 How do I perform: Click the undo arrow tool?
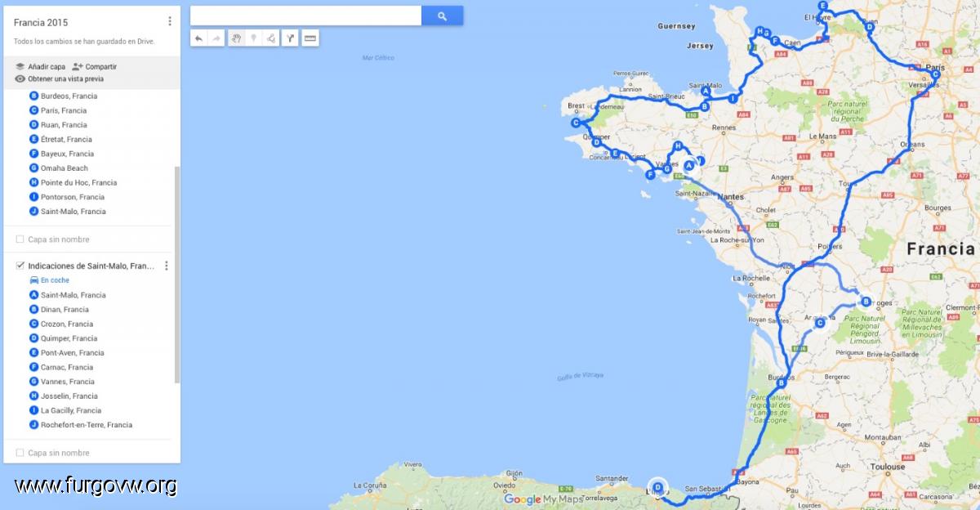click(198, 38)
